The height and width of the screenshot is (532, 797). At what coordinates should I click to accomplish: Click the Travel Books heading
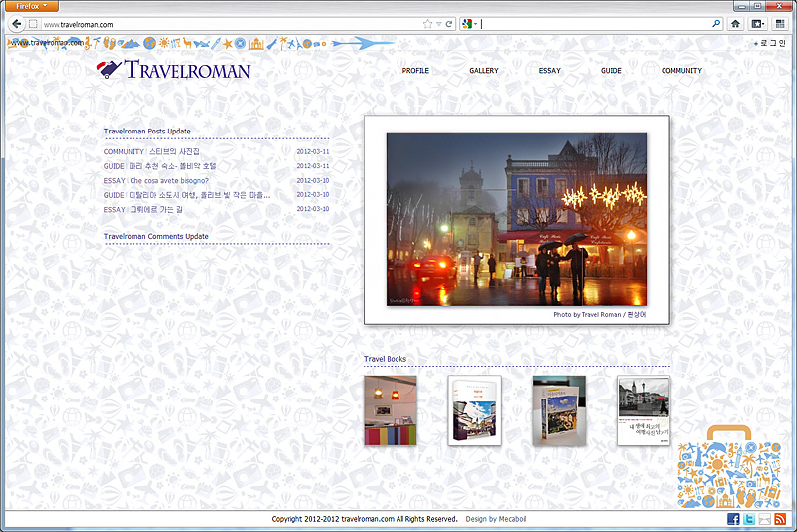coord(385,359)
